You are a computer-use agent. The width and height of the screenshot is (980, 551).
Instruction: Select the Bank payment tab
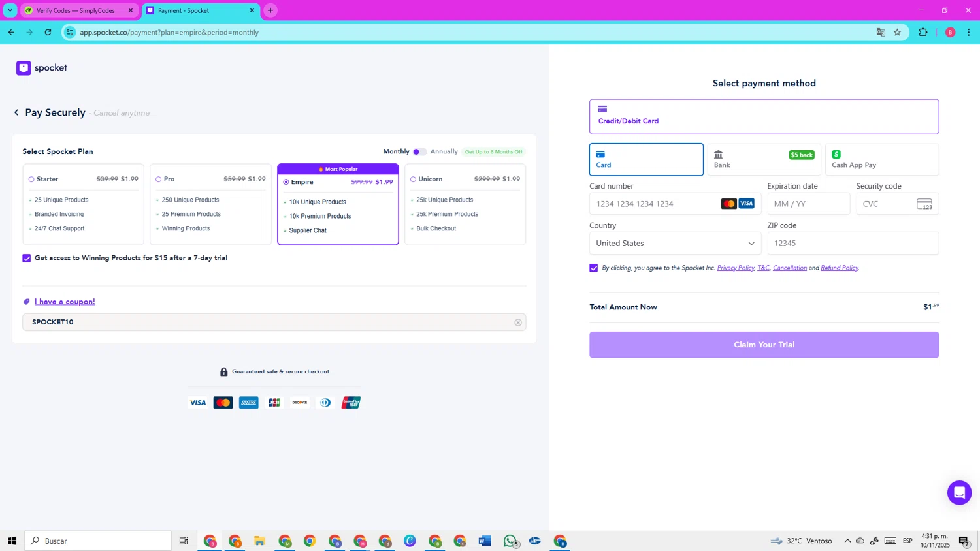click(764, 160)
